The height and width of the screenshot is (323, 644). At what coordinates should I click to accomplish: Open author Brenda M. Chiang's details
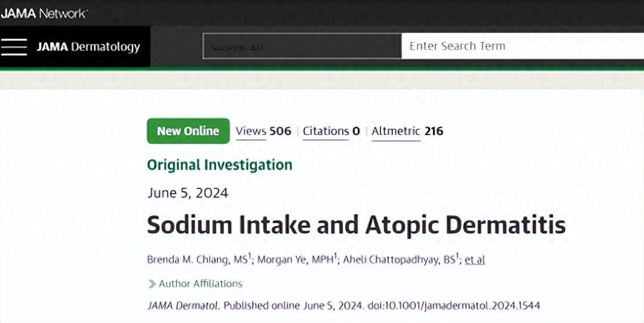click(x=196, y=260)
